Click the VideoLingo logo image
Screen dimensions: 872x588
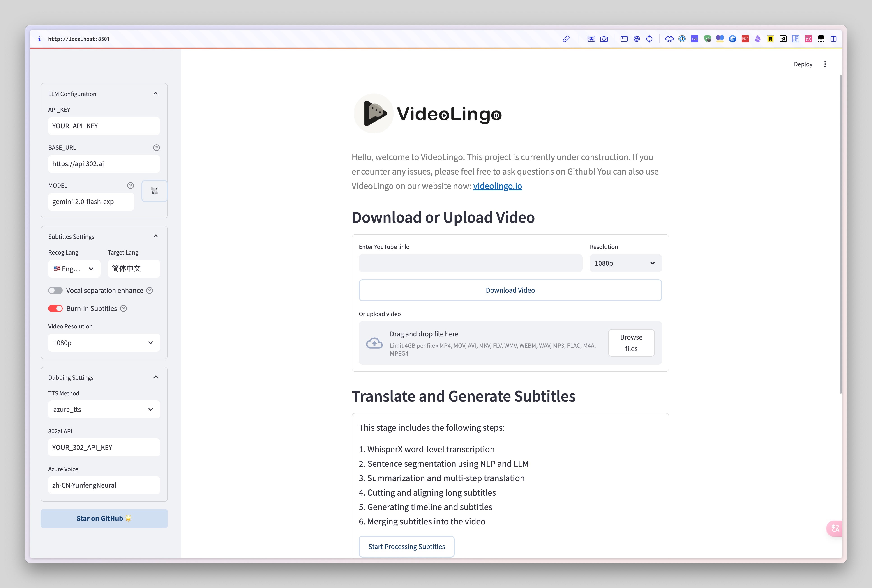pyautogui.click(x=428, y=114)
